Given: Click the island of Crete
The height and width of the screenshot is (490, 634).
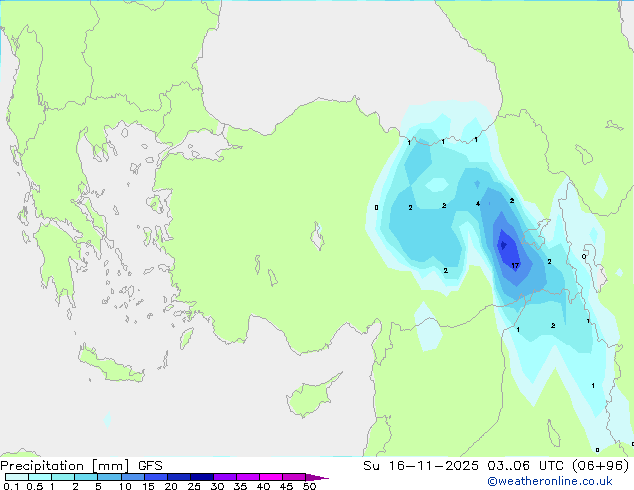Looking at the screenshot, I should (111, 365).
